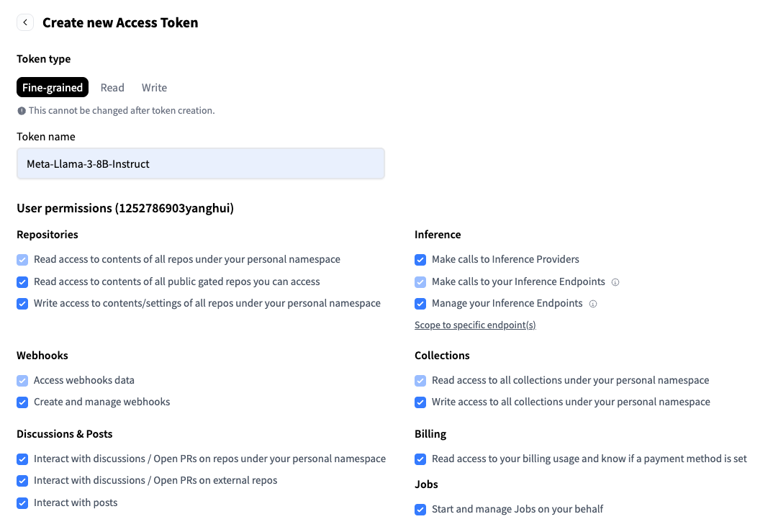Switch token type to Write

[154, 87]
